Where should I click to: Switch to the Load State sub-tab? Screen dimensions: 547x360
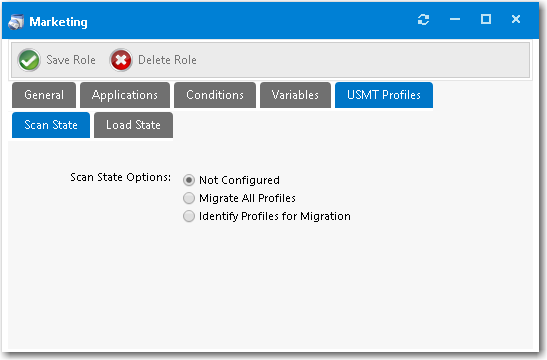[133, 125]
